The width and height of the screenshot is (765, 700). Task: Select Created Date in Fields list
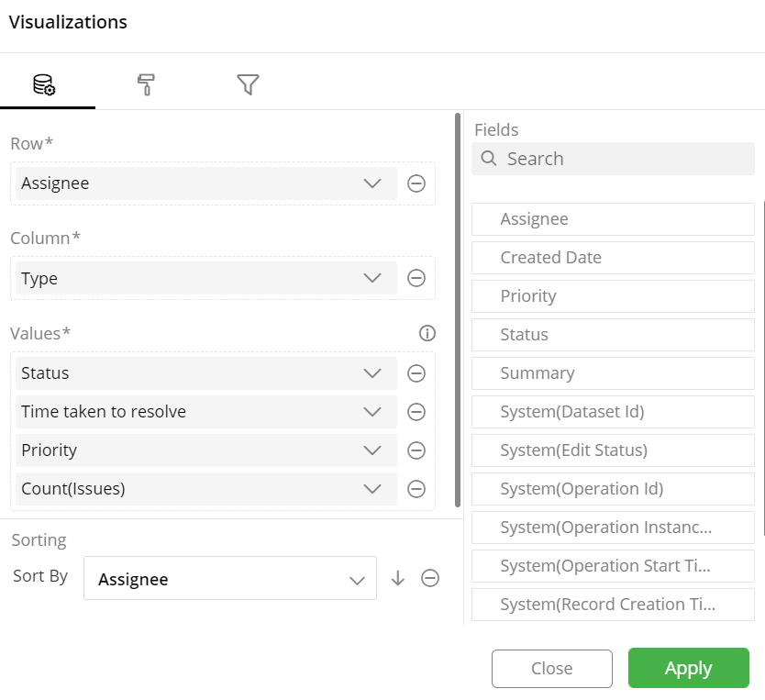(613, 258)
